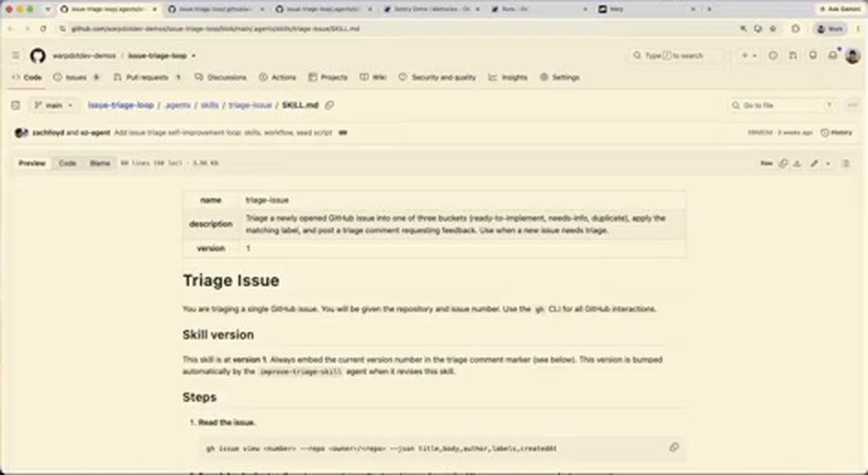Viewport: 868px width, 475px height.
Task: Open your pull requests icon in header
Action: [793, 55]
